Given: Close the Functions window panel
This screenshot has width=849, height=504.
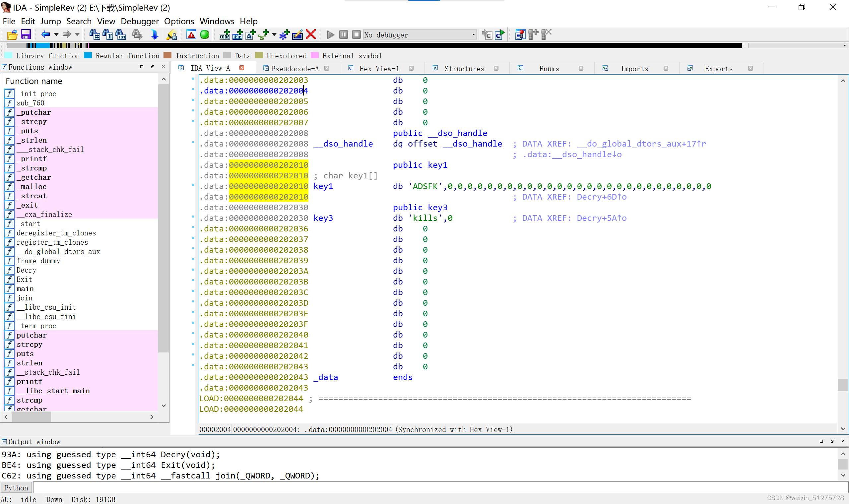Looking at the screenshot, I should click(x=163, y=67).
